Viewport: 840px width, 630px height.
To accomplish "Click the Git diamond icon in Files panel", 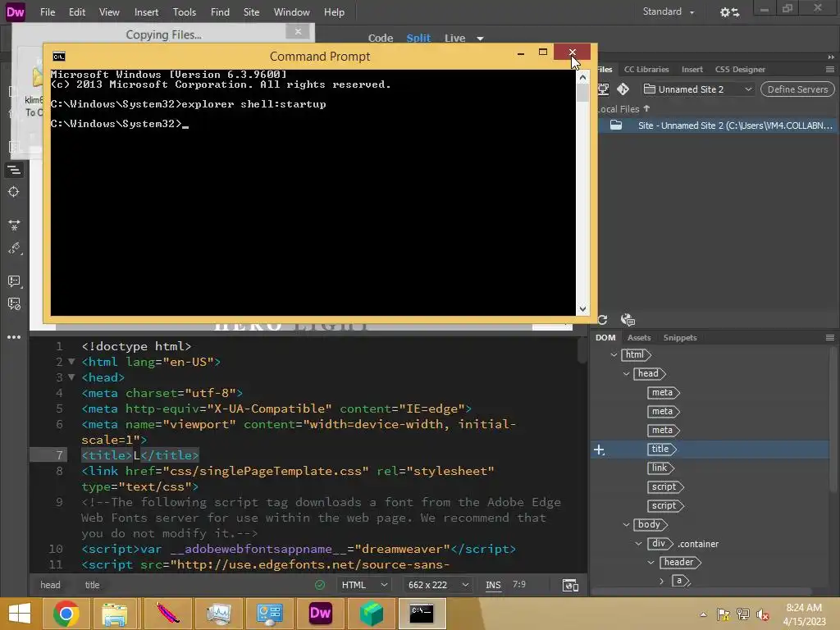I will tap(623, 89).
